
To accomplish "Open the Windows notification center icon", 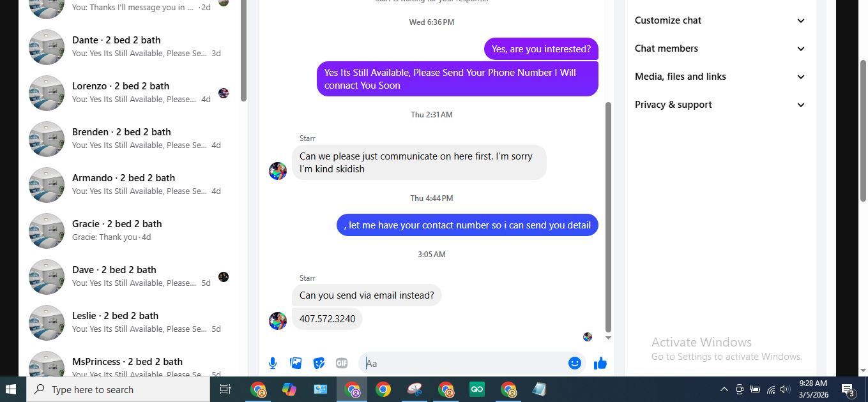I will click(848, 389).
